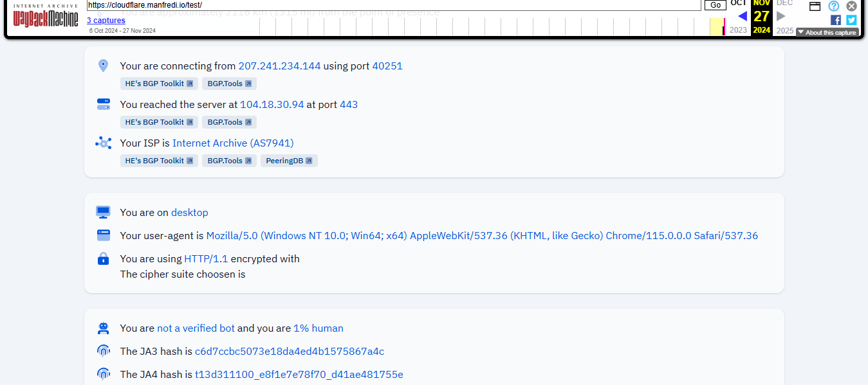Screen dimensions: 868x385
Task: Select the year 2023
Action: coord(738,30)
